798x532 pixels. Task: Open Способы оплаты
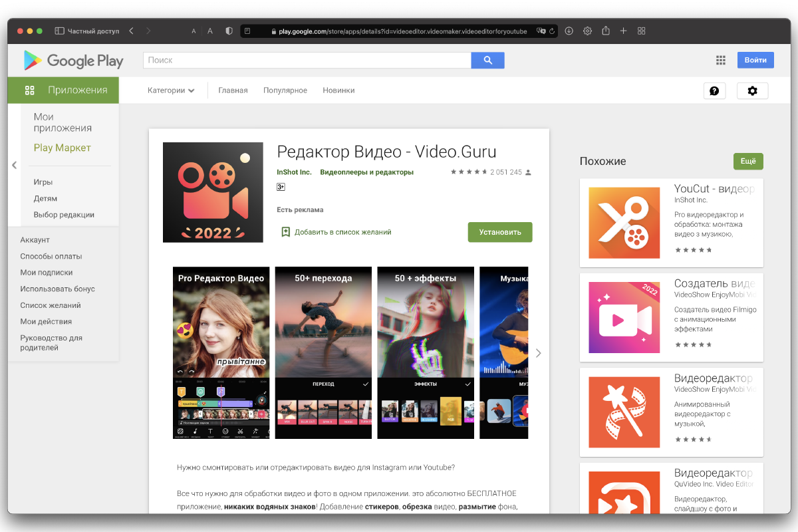(51, 256)
